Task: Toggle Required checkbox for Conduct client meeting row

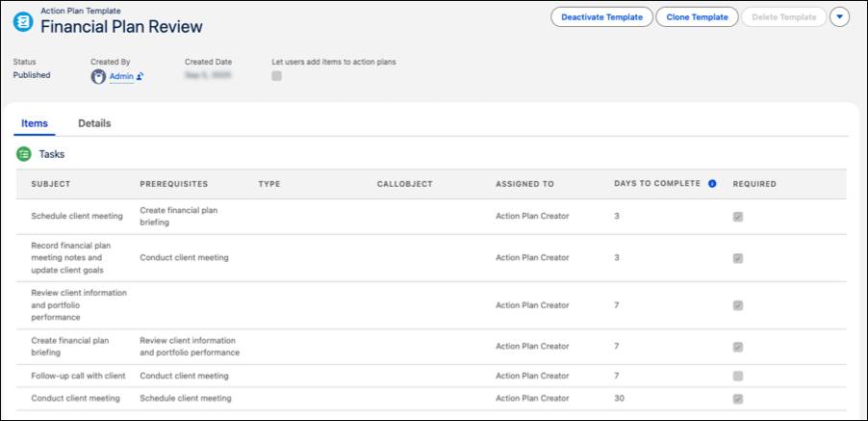Action: (738, 399)
